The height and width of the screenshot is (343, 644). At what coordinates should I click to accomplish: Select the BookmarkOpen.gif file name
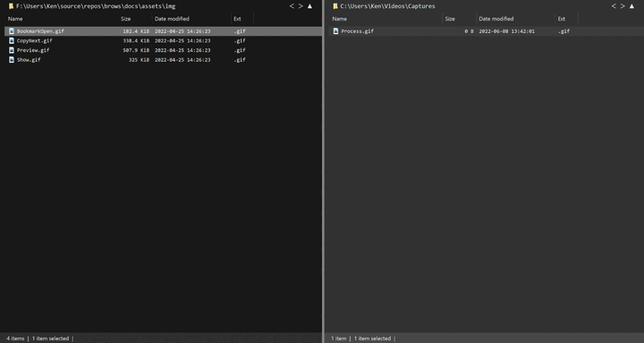pyautogui.click(x=40, y=31)
